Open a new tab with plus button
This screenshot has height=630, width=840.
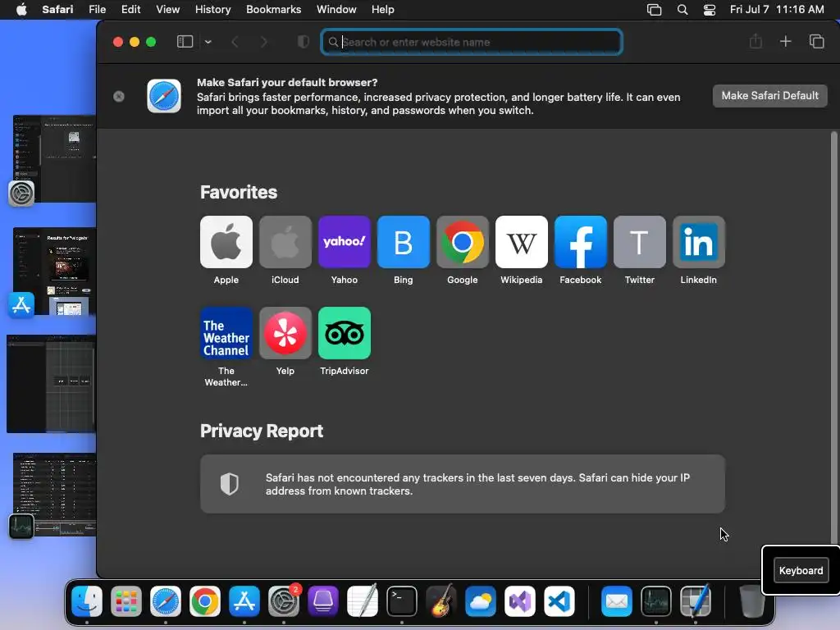785,41
